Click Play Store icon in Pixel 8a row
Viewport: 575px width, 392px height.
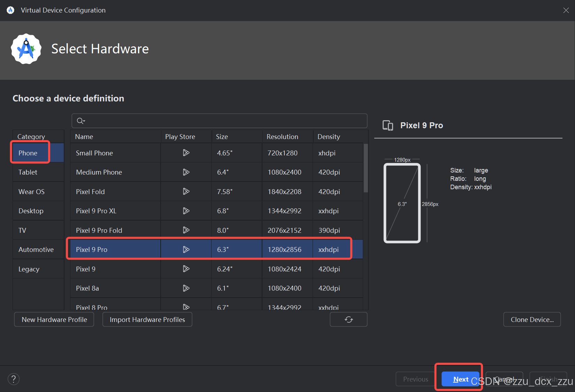[x=186, y=288]
